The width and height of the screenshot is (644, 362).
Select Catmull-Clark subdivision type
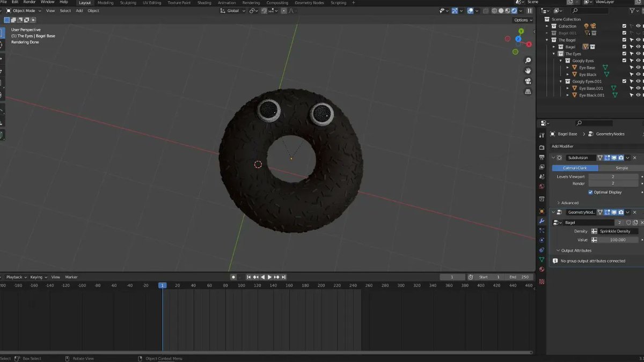(575, 168)
